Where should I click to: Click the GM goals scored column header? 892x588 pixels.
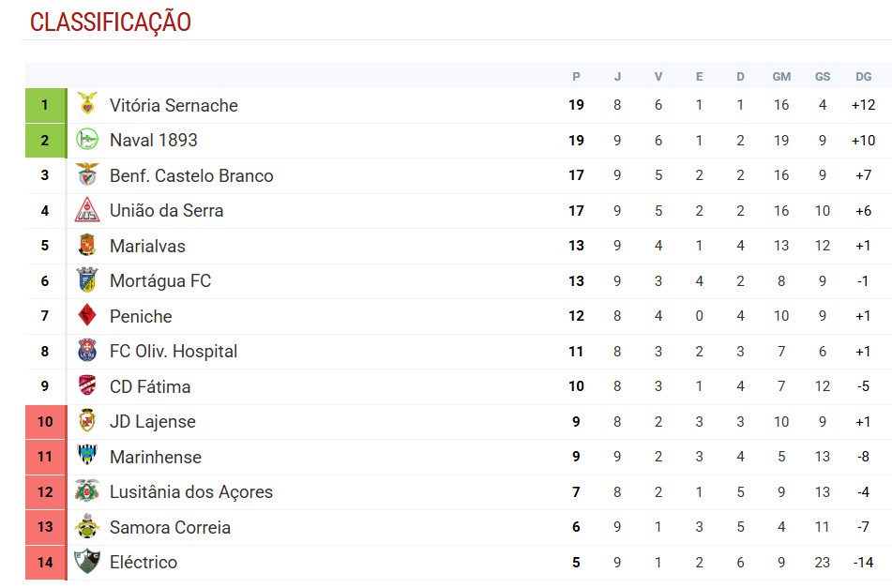781,77
